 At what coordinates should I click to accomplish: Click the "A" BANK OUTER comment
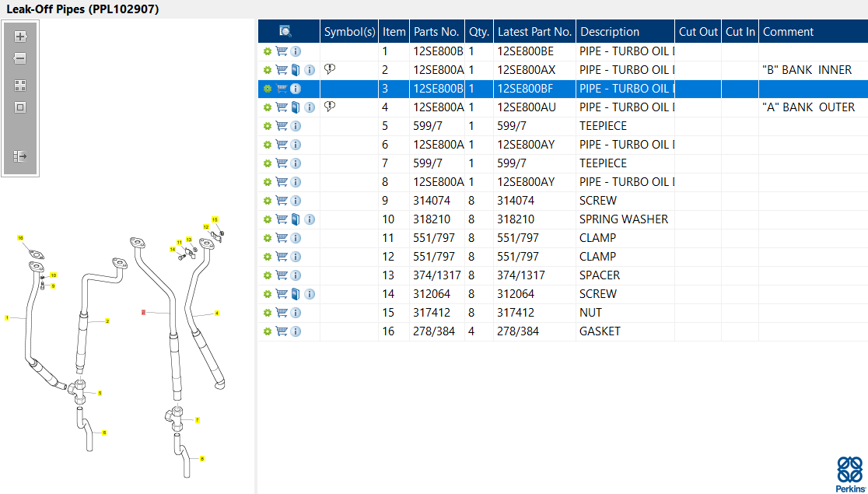click(x=809, y=107)
